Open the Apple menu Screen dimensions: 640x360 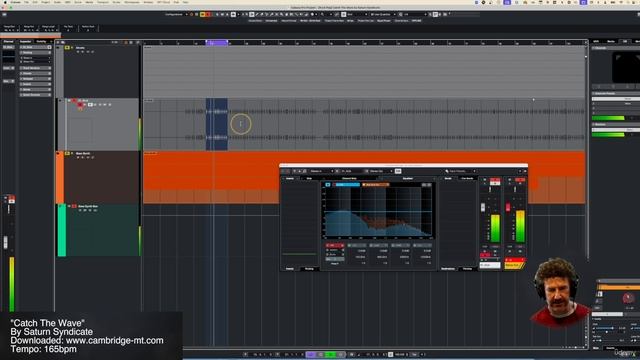5,2
